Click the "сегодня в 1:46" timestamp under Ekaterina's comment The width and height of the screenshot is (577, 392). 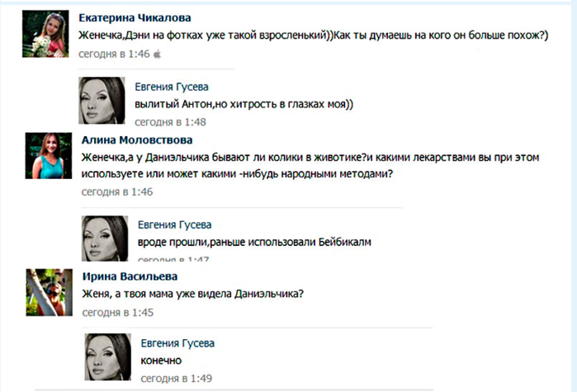click(x=114, y=54)
